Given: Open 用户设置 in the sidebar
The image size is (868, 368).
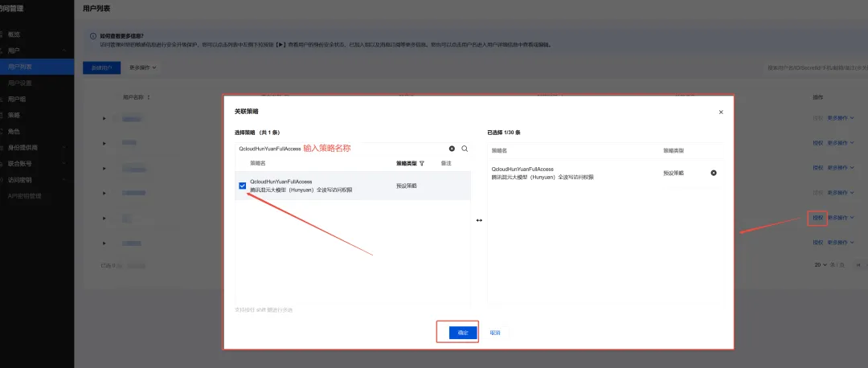Looking at the screenshot, I should 20,83.
